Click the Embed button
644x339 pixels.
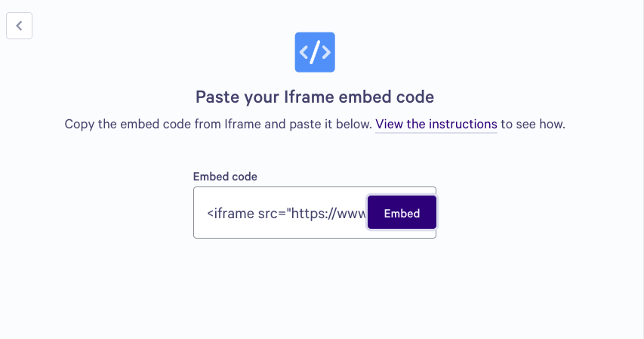point(402,212)
